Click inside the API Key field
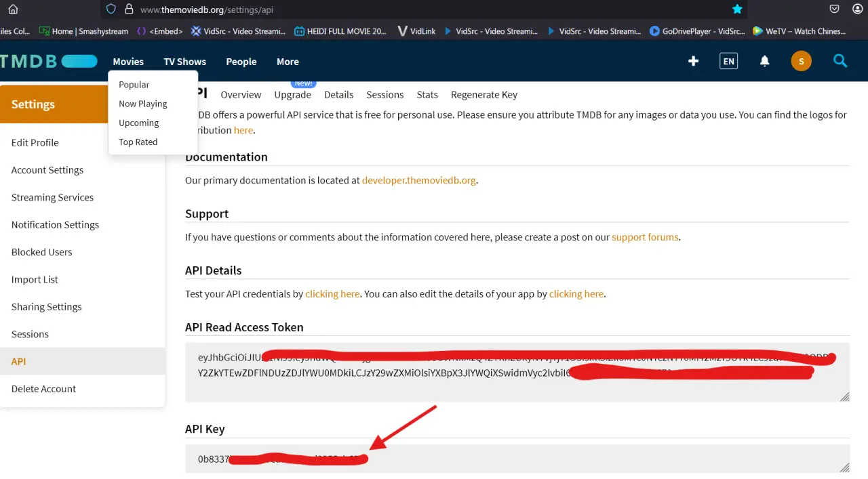 point(517,459)
